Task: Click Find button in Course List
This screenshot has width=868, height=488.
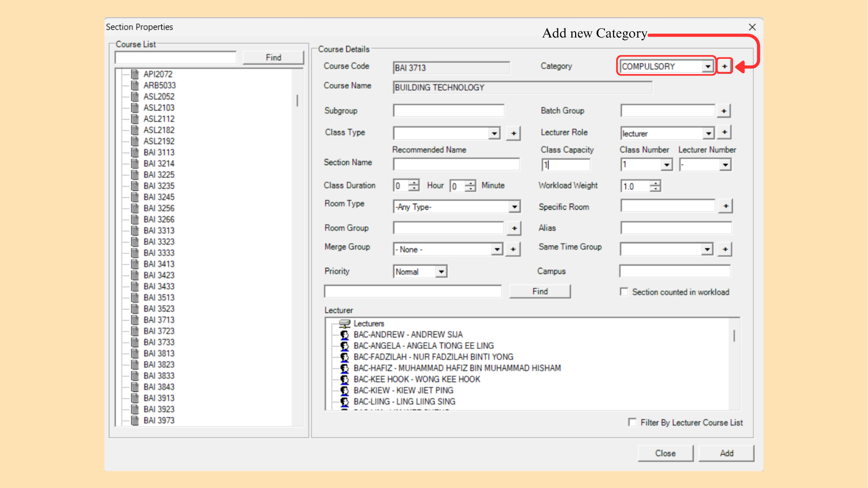Action: [x=273, y=57]
